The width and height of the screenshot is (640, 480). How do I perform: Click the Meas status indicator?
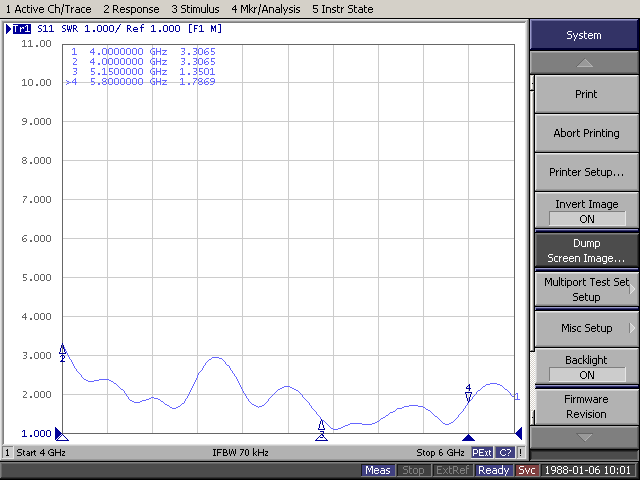tap(378, 470)
